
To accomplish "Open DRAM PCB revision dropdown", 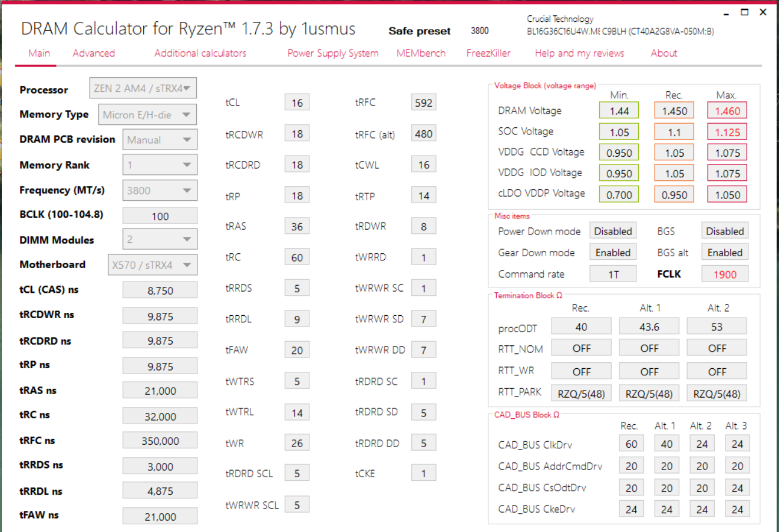I will pos(160,140).
